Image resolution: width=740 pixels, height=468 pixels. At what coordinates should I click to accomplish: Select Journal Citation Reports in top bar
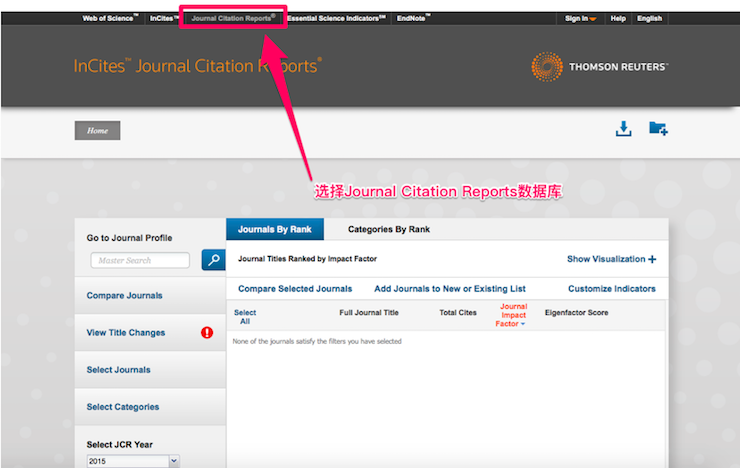click(233, 18)
